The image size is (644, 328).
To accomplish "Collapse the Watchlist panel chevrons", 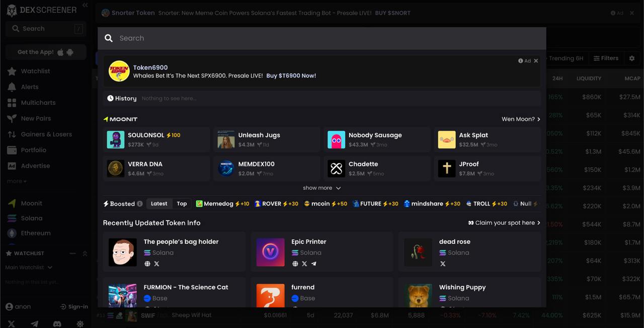I will (85, 253).
